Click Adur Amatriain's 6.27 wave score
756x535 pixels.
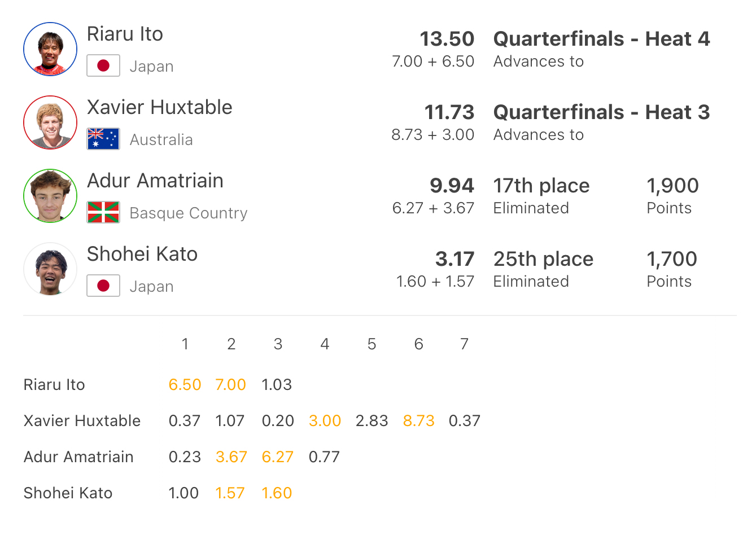pyautogui.click(x=277, y=457)
